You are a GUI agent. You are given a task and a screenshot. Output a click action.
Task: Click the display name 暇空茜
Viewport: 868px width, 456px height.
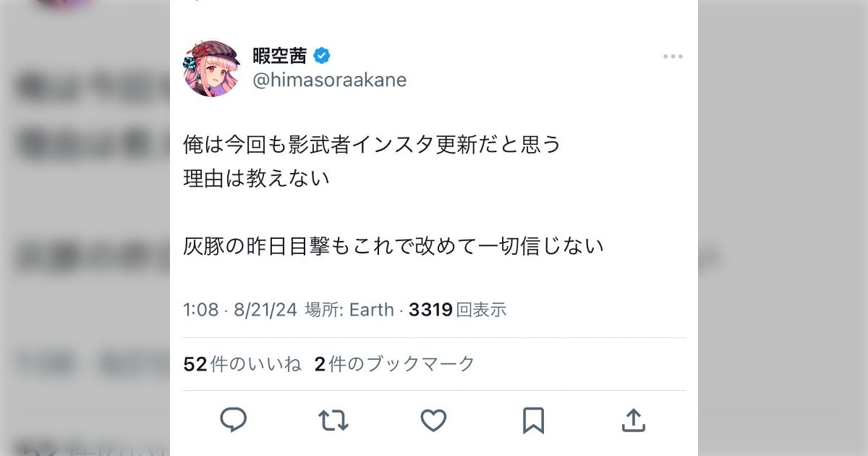[280, 55]
